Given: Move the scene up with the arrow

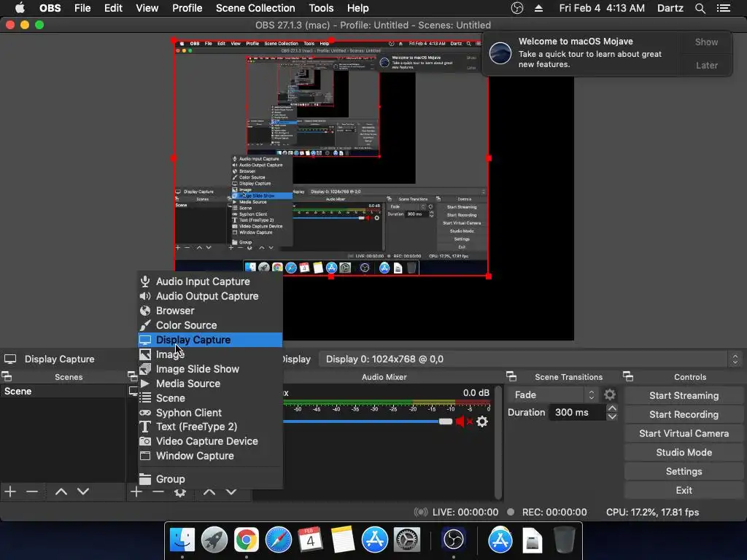Looking at the screenshot, I should click(61, 491).
